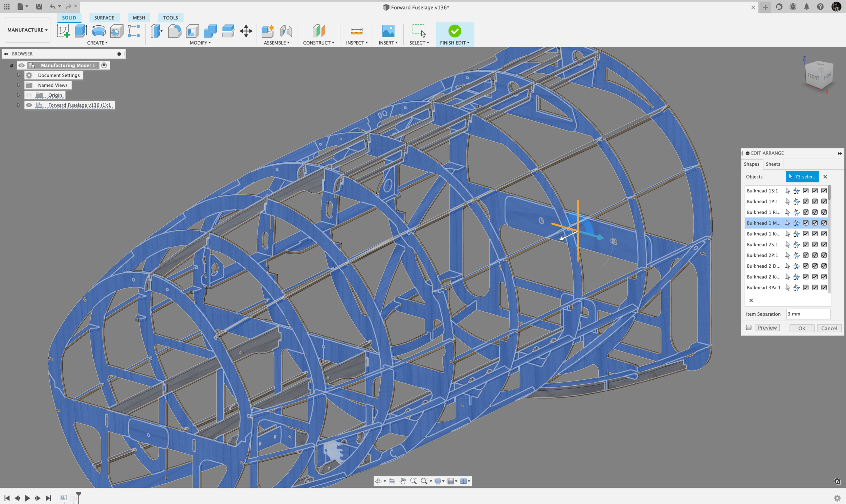
Task: Click the Save icon in top bar
Action: click(39, 6)
